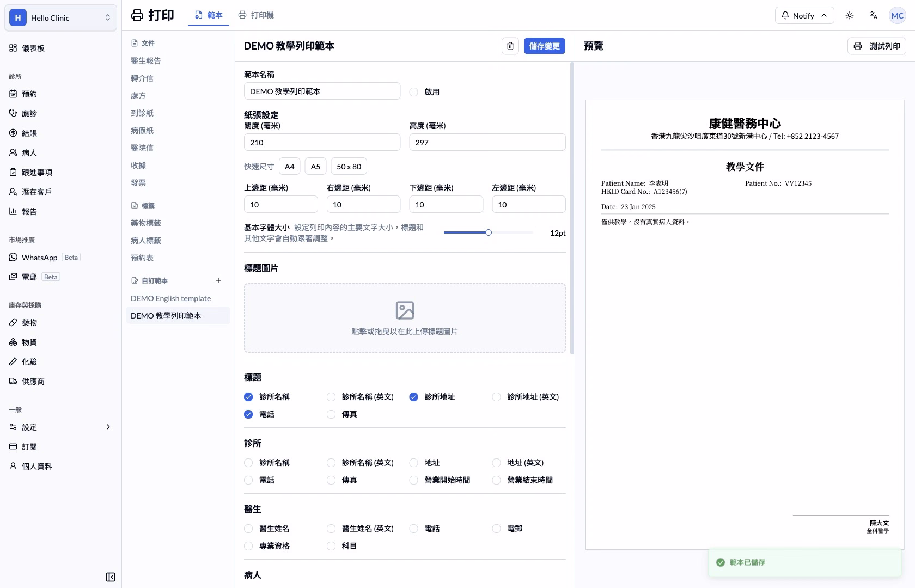915x588 pixels.
Task: Click the 訂閱 card icon
Action: [x=13, y=446]
